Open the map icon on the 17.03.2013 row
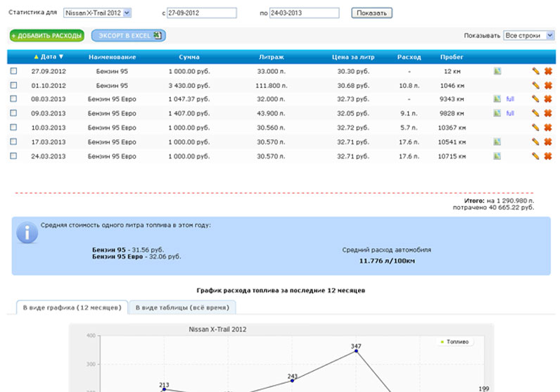Image resolution: width=560 pixels, height=392 pixels. tap(497, 141)
